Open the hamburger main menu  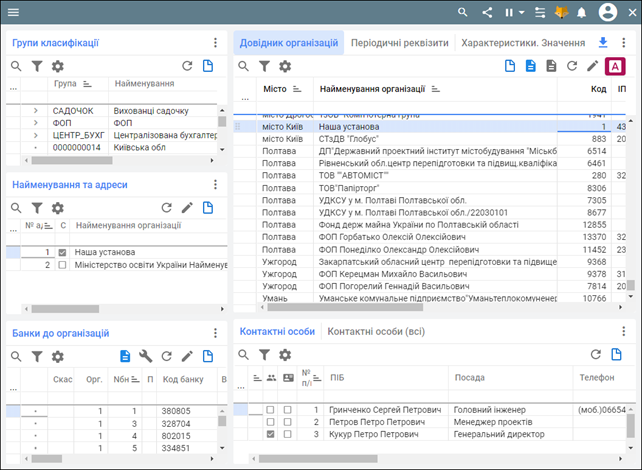pos(13,12)
